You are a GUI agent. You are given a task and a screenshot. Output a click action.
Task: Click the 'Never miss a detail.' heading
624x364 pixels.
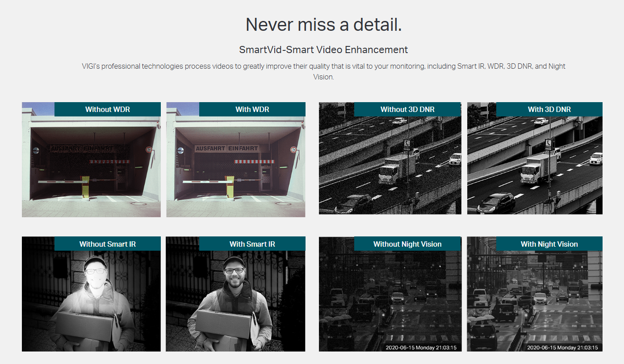click(x=323, y=25)
